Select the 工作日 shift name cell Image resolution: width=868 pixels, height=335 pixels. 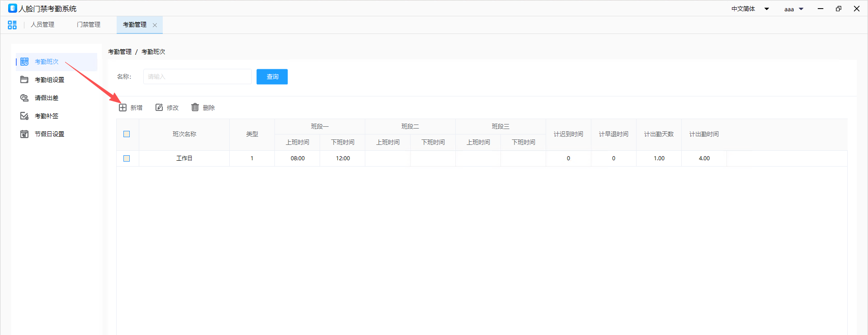click(184, 158)
